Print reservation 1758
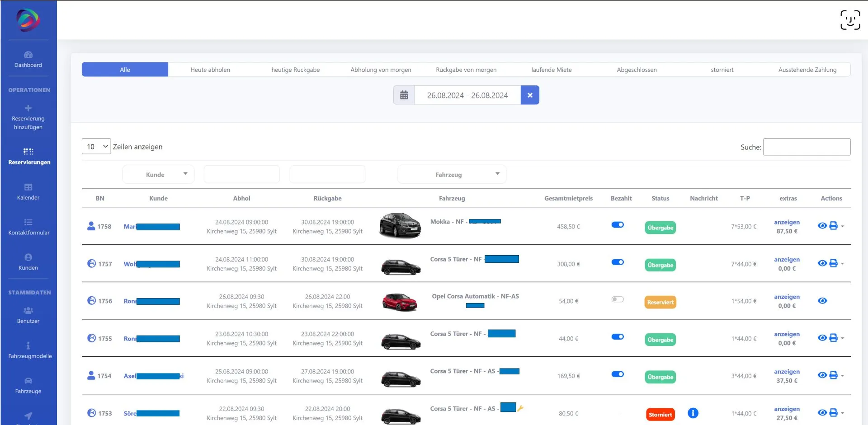This screenshot has width=868, height=425. coord(834,226)
